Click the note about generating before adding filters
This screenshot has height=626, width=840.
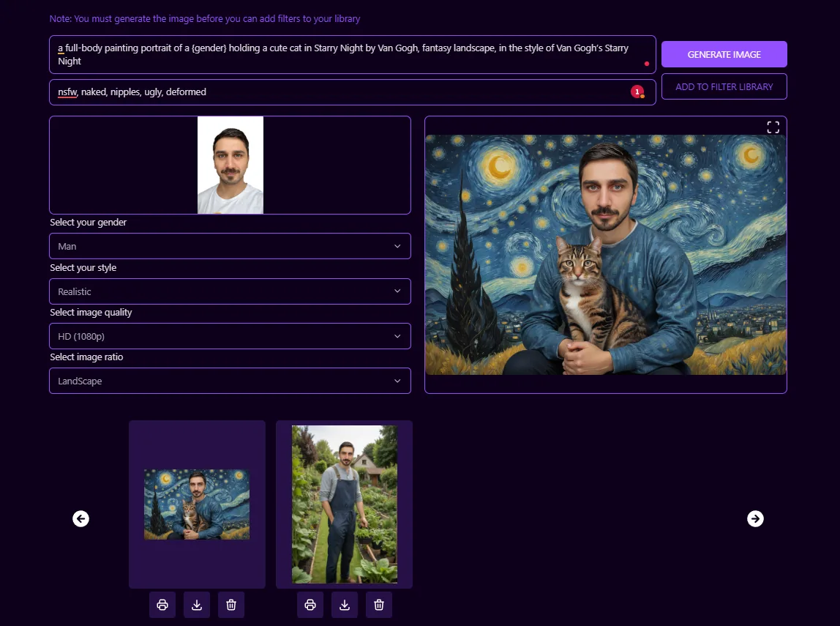pos(205,19)
